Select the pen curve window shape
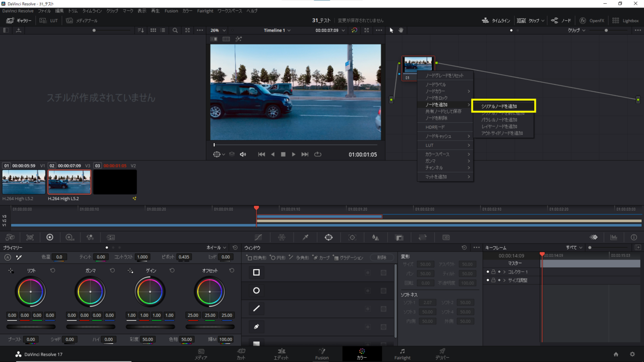This screenshot has height=362, width=644. coord(257,327)
